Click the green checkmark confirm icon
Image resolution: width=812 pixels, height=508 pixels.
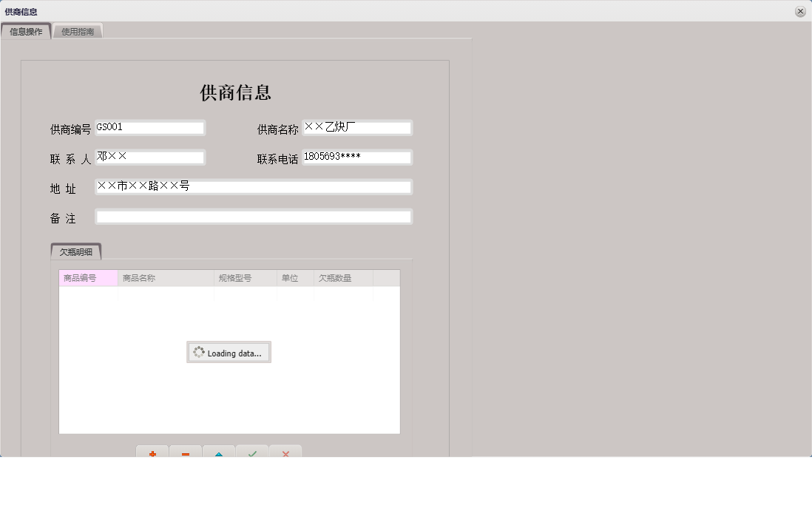pos(252,453)
